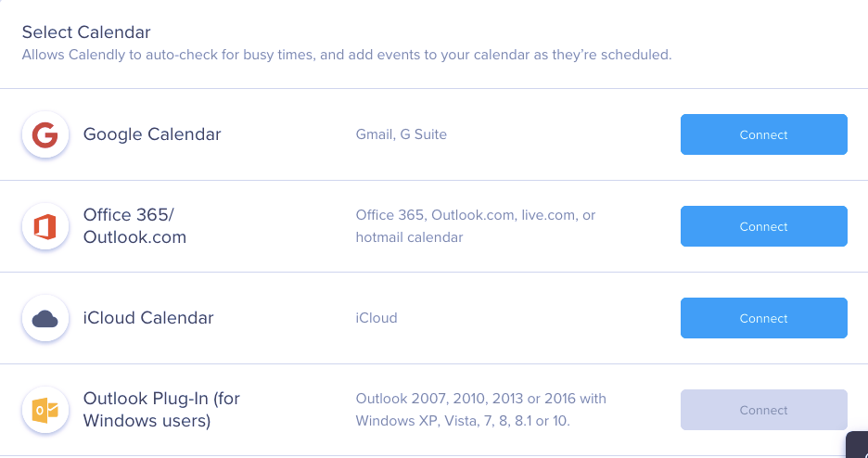The image size is (868, 458).
Task: Click the 'hotmail calendar' description text
Action: coord(409,237)
